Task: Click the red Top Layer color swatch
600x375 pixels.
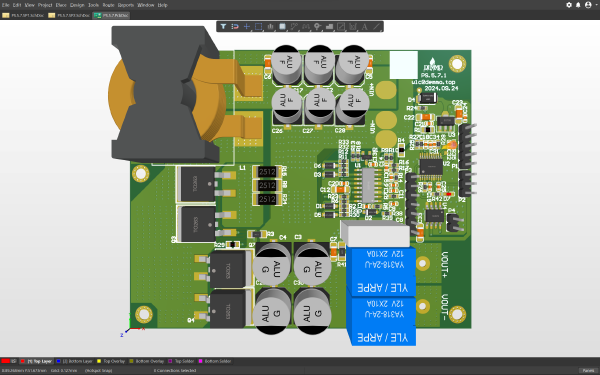Action: (x=23, y=361)
